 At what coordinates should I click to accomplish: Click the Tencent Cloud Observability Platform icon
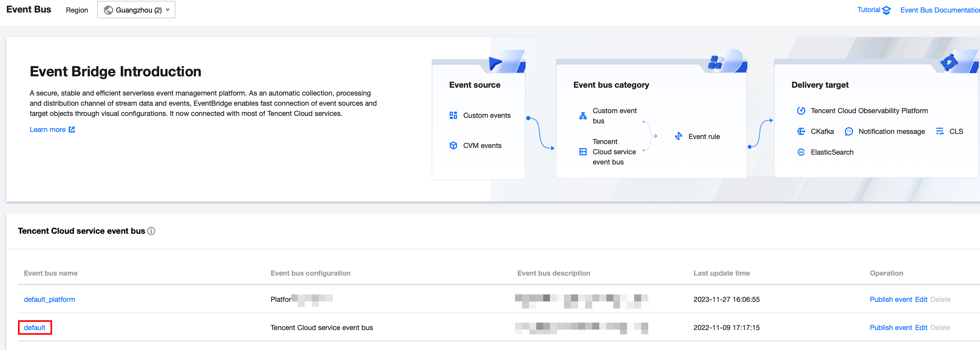coord(801,111)
